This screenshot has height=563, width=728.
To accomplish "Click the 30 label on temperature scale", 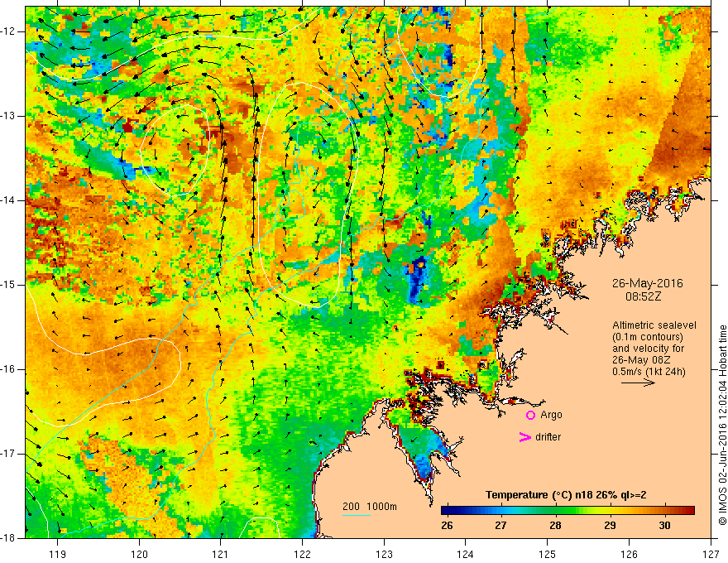I will coord(665,526).
